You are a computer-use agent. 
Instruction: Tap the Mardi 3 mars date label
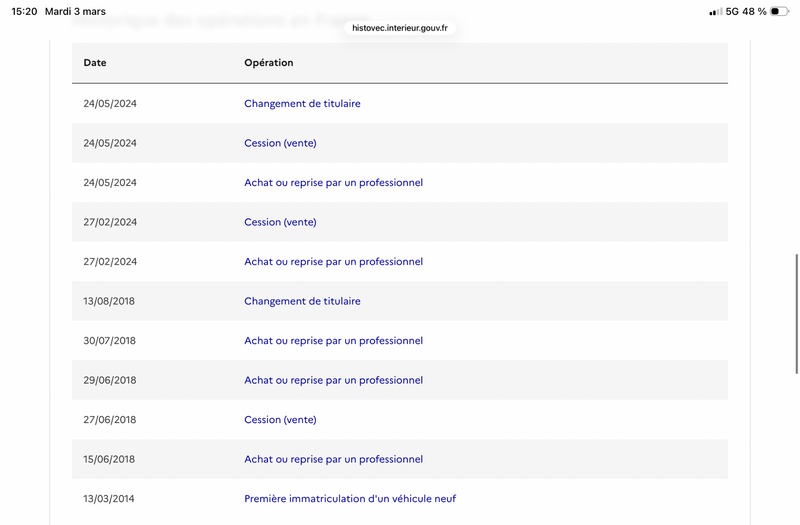click(75, 11)
